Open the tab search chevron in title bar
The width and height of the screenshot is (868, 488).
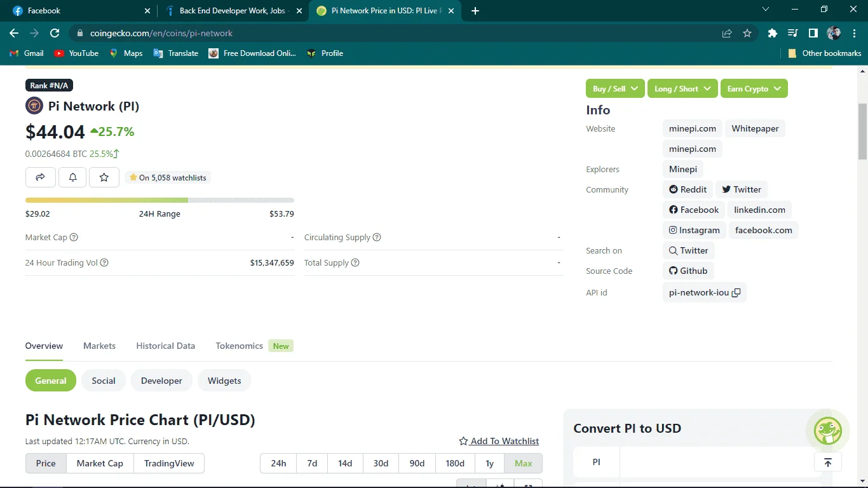click(x=765, y=10)
